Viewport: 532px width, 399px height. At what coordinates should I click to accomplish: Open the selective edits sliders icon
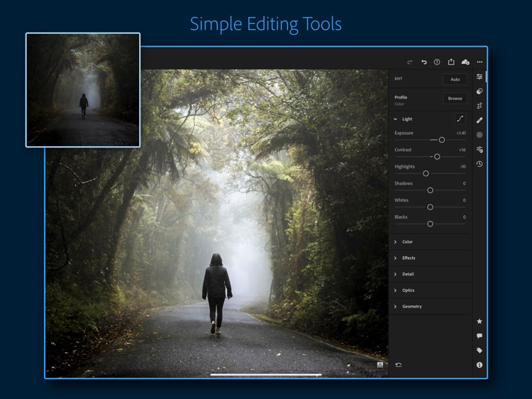pos(480,149)
